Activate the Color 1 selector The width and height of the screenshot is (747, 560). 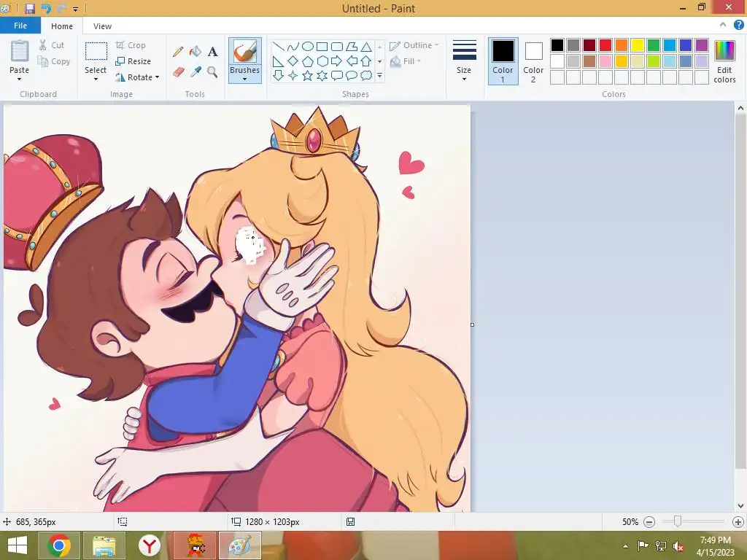coord(503,61)
